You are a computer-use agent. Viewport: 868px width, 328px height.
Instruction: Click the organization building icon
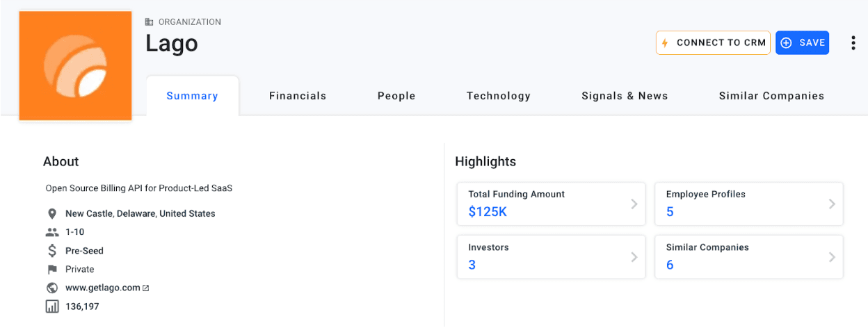[x=149, y=22]
